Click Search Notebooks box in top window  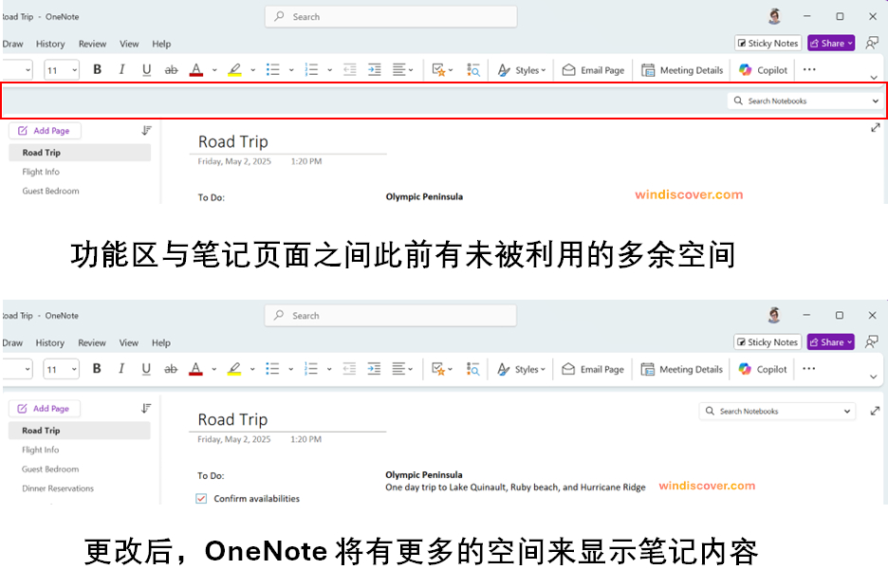pyautogui.click(x=805, y=101)
